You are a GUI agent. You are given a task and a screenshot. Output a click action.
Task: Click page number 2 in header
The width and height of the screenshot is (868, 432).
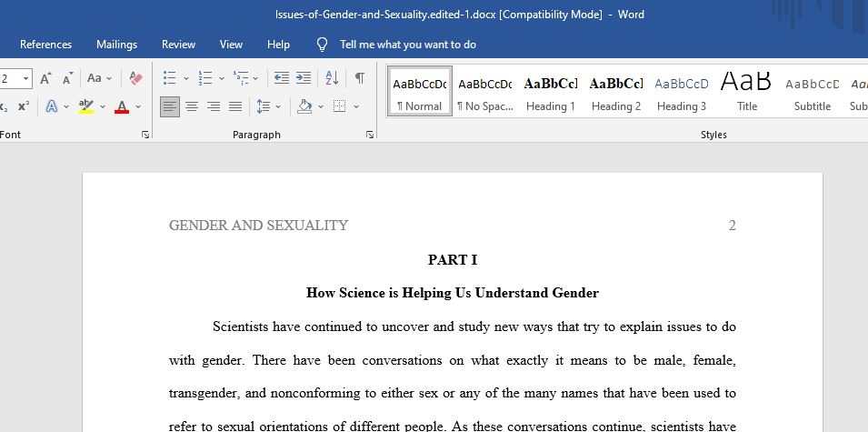click(732, 226)
